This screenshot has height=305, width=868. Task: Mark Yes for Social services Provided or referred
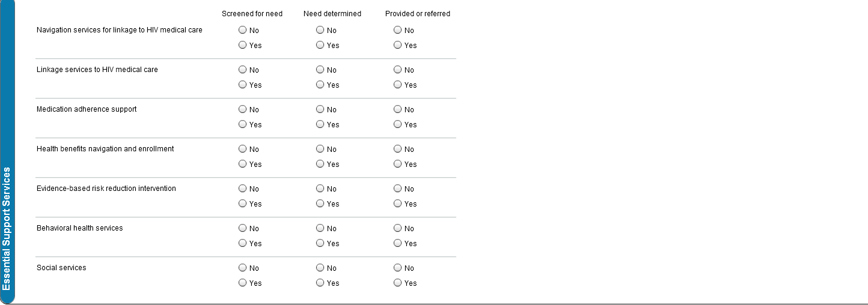(398, 283)
